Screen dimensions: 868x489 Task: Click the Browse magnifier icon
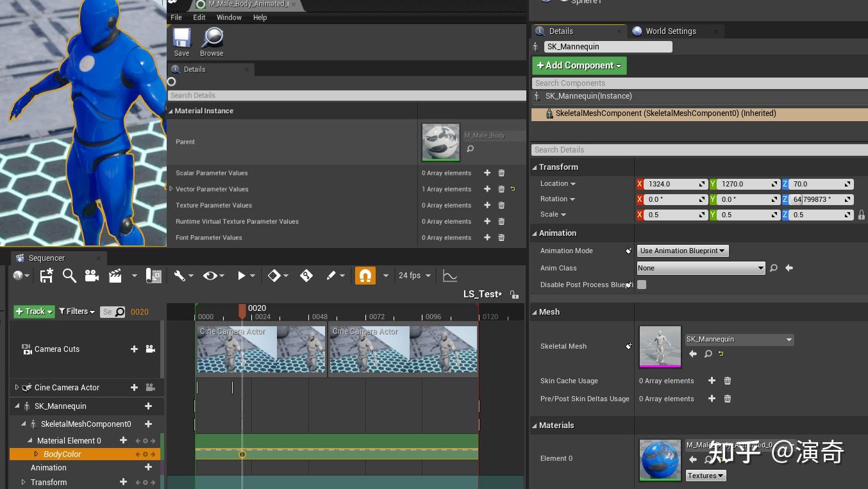[212, 38]
